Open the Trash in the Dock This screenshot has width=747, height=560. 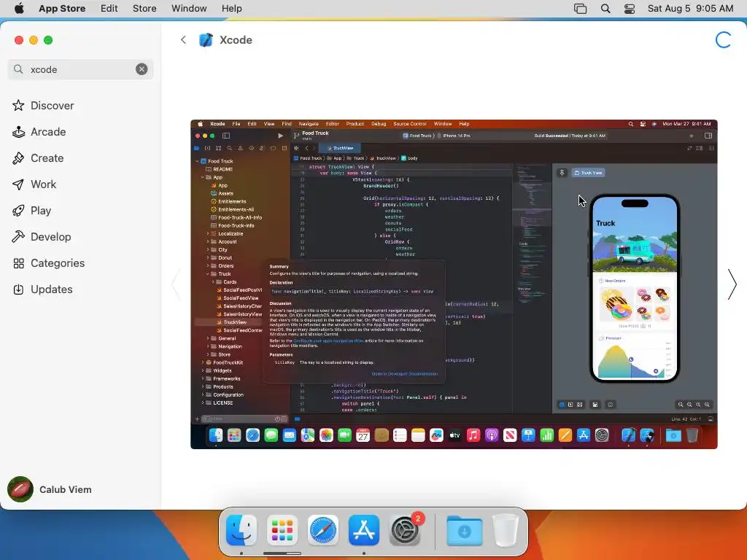pyautogui.click(x=506, y=530)
